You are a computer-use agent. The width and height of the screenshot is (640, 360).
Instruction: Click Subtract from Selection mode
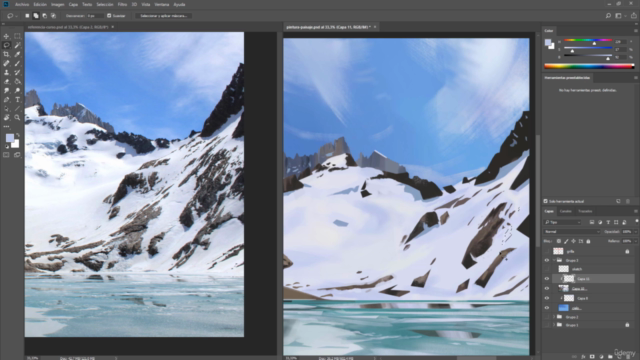coord(44,16)
